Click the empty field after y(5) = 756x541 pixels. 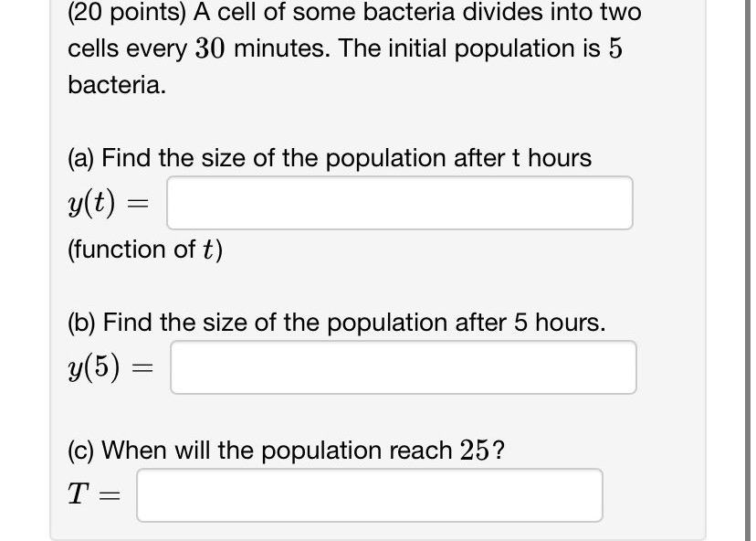404,366
